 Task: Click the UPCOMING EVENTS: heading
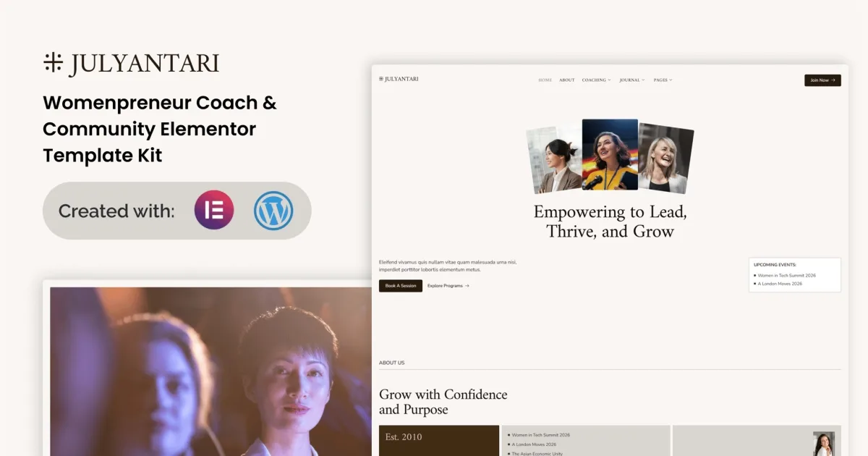775,265
